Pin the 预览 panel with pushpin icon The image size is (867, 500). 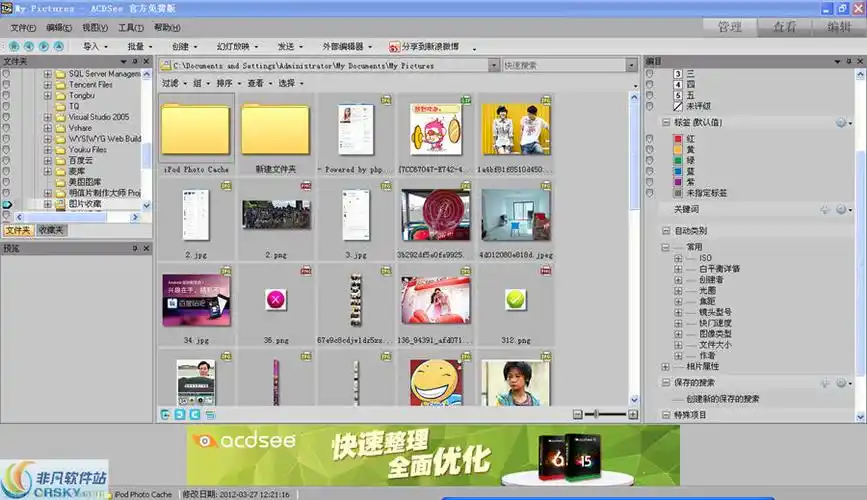pyautogui.click(x=135, y=248)
